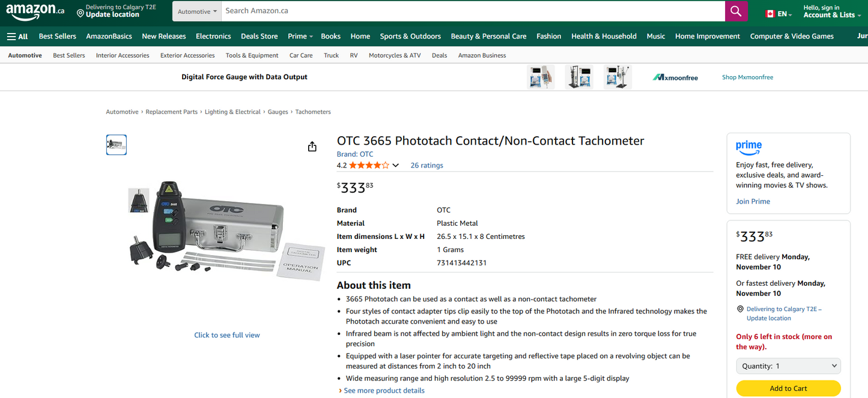
Task: Open the Electronics department menu
Action: [x=213, y=36]
